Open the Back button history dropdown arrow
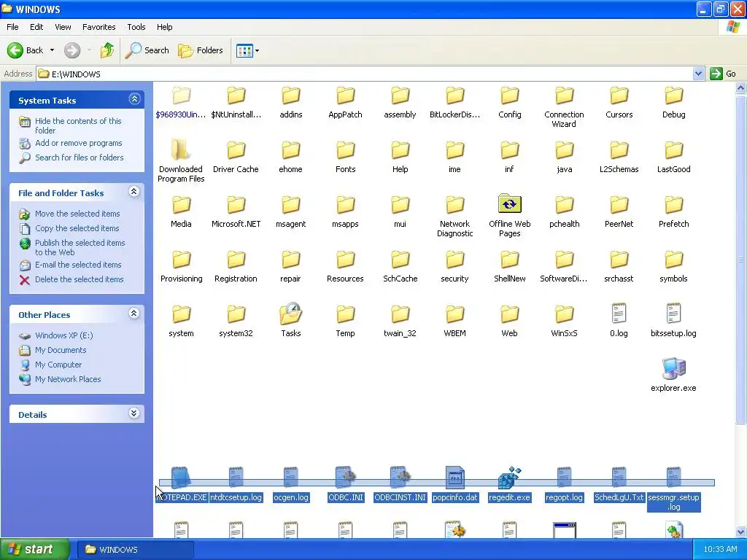The image size is (747, 560). (52, 50)
